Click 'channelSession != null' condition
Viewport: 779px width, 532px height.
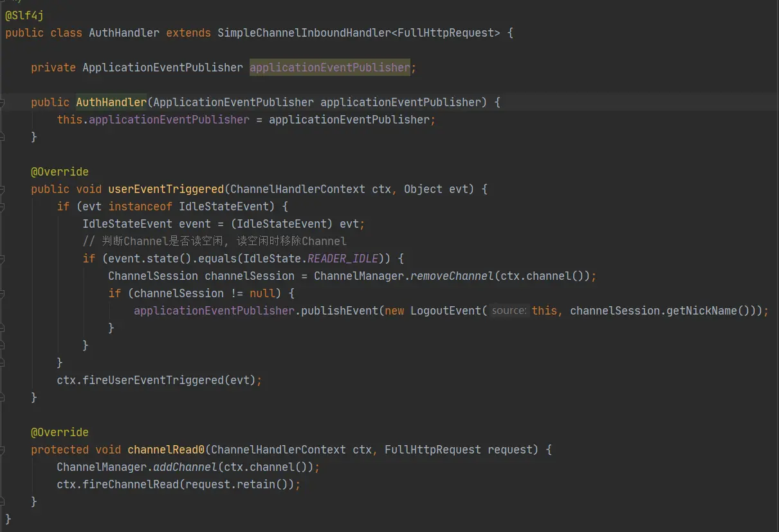(x=205, y=293)
